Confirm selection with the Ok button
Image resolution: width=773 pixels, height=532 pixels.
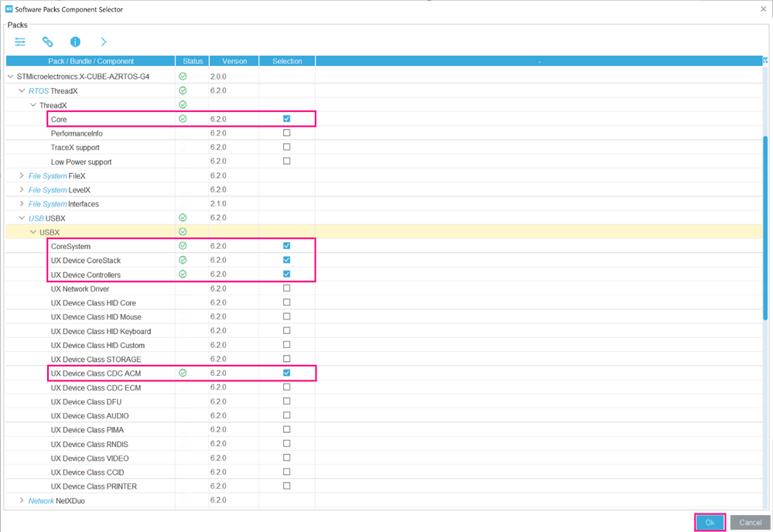click(x=710, y=522)
